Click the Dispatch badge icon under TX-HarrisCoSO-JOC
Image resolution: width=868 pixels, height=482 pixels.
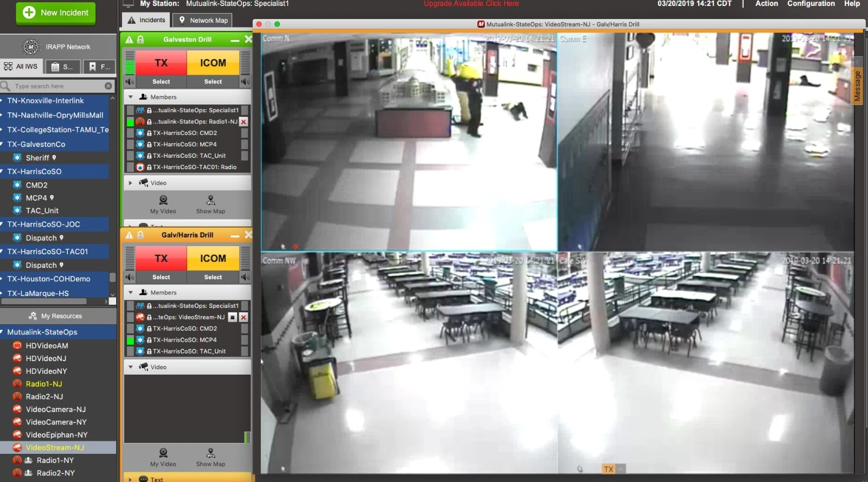(17, 238)
